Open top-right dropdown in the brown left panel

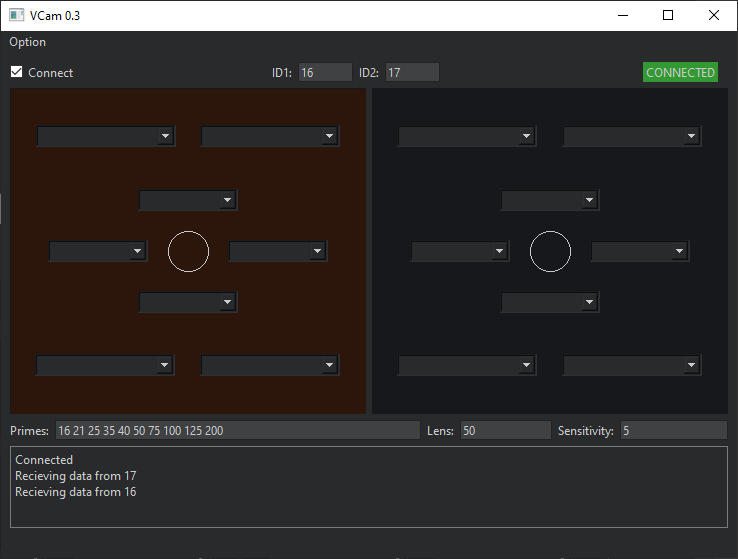(x=270, y=136)
